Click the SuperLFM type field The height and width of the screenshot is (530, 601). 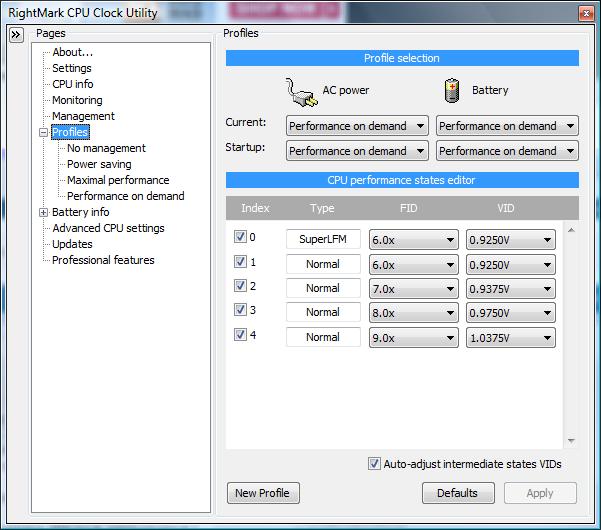[323, 239]
